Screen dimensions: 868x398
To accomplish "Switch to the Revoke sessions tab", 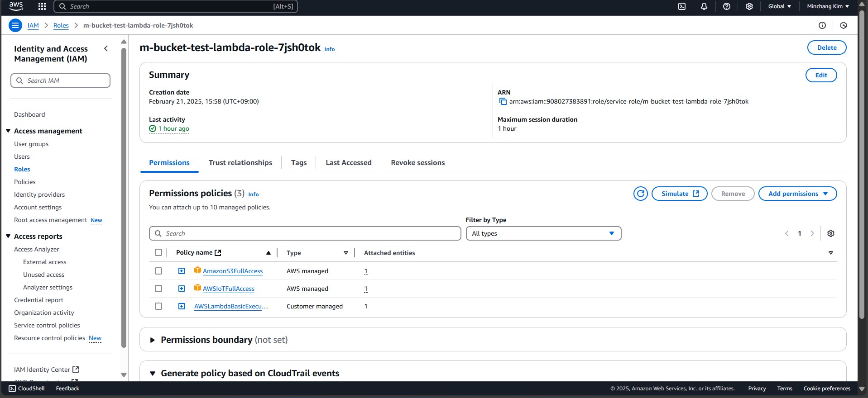I will pos(418,163).
